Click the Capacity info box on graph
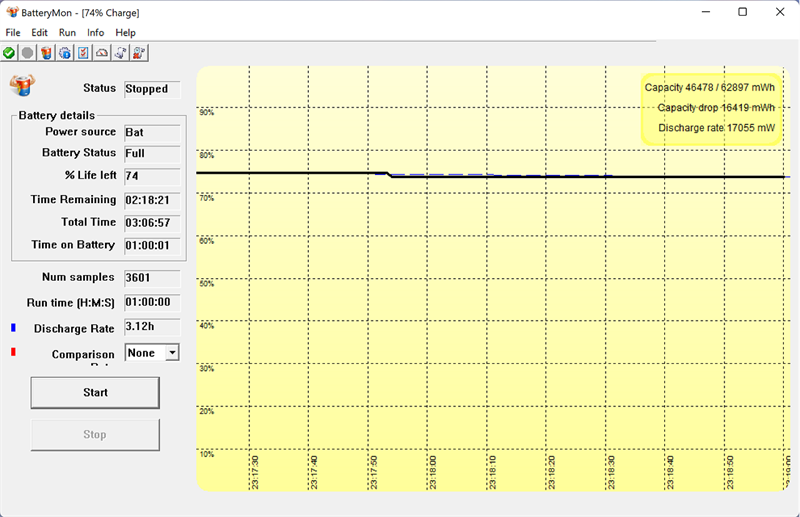Image resolution: width=800 pixels, height=517 pixels. click(x=710, y=108)
